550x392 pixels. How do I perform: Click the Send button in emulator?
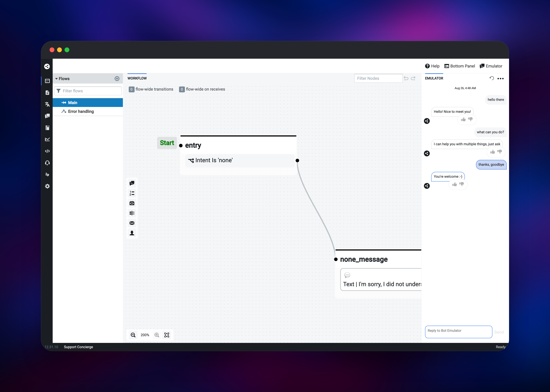pos(499,332)
